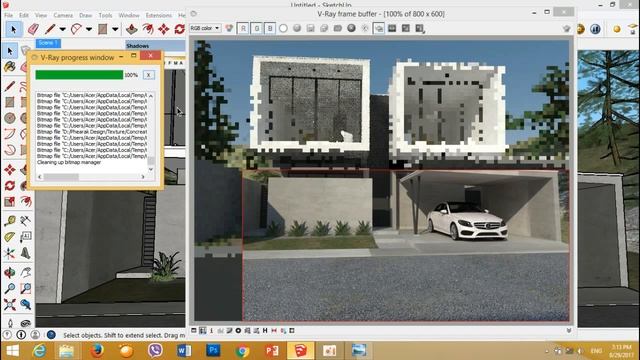Click the Windows Start button

tap(12, 351)
